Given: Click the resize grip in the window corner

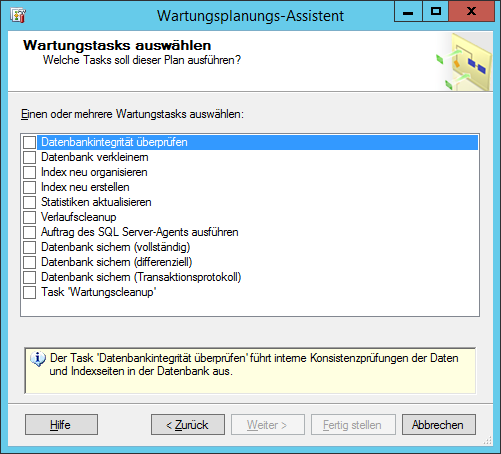Looking at the screenshot, I should pyautogui.click(x=487, y=440).
